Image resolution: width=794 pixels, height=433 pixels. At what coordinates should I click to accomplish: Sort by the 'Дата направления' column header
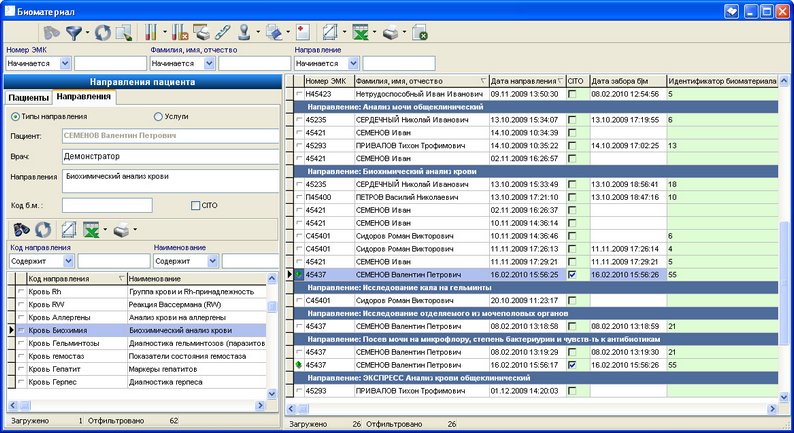click(x=527, y=81)
